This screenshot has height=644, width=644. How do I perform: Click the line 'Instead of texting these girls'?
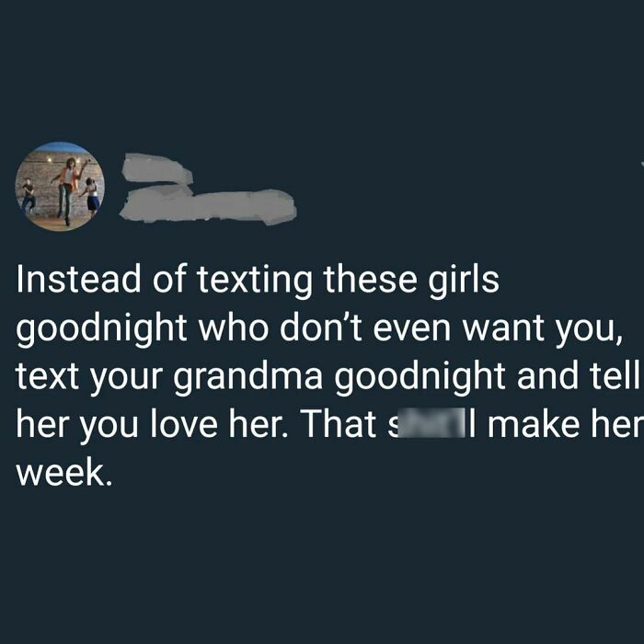258,281
